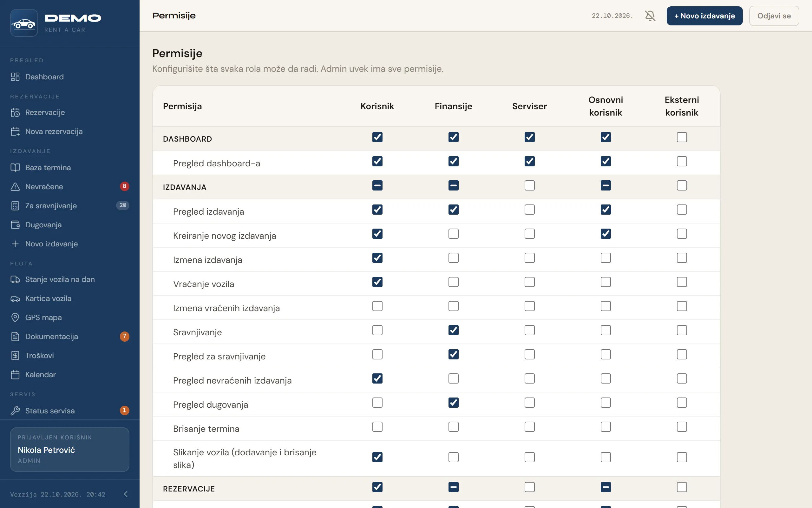Check Izmena izdavanja for Osnovni korisnik
Viewport: 812px width, 508px height.
(606, 258)
